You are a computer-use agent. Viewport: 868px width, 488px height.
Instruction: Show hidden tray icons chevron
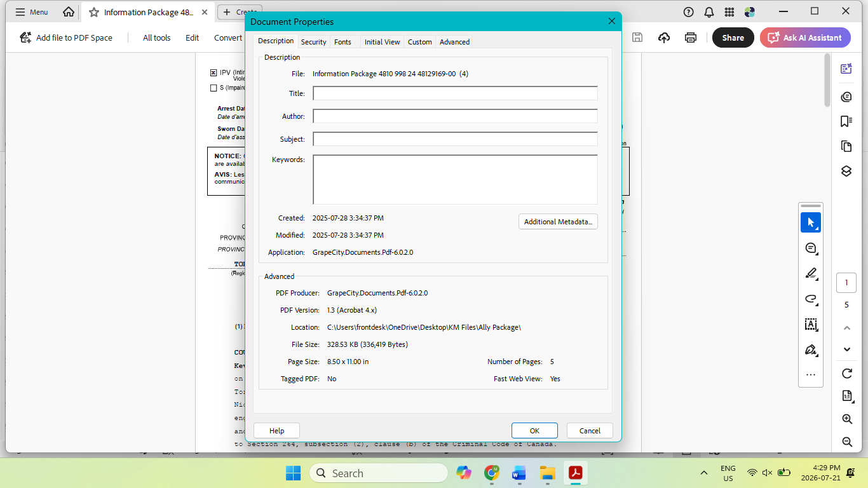(703, 473)
